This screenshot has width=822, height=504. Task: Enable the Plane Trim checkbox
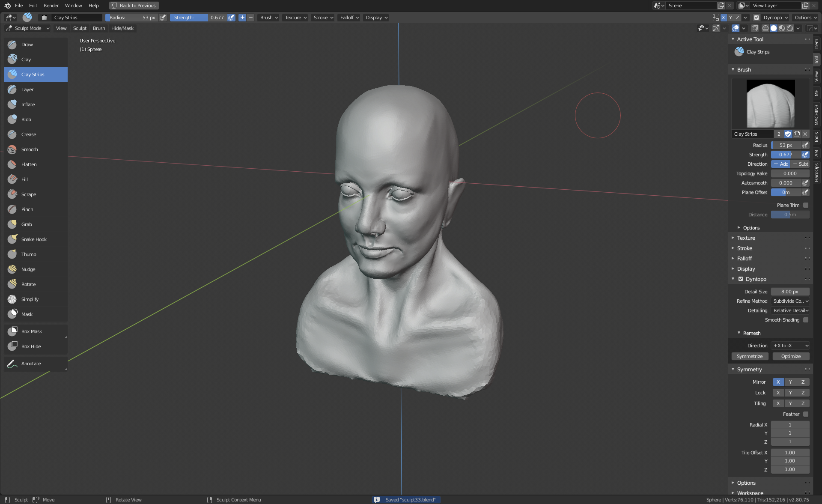(x=806, y=205)
